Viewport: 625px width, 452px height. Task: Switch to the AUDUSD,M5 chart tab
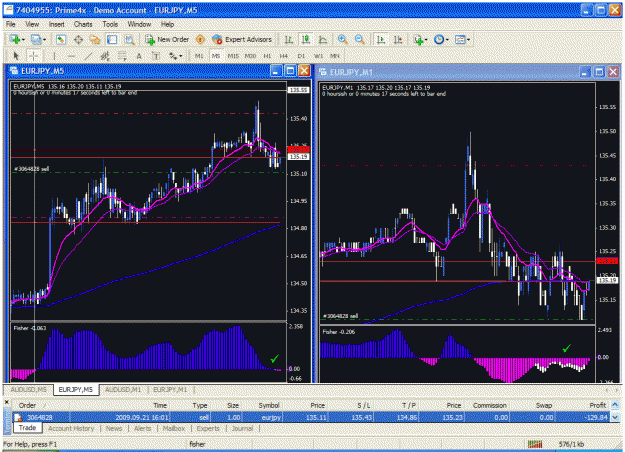click(x=28, y=390)
